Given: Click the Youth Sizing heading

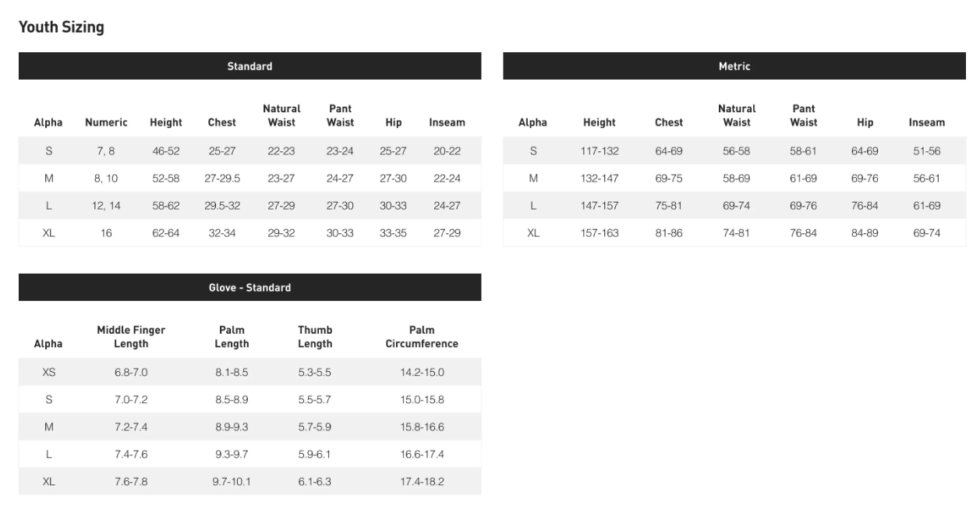Looking at the screenshot, I should click(61, 28).
